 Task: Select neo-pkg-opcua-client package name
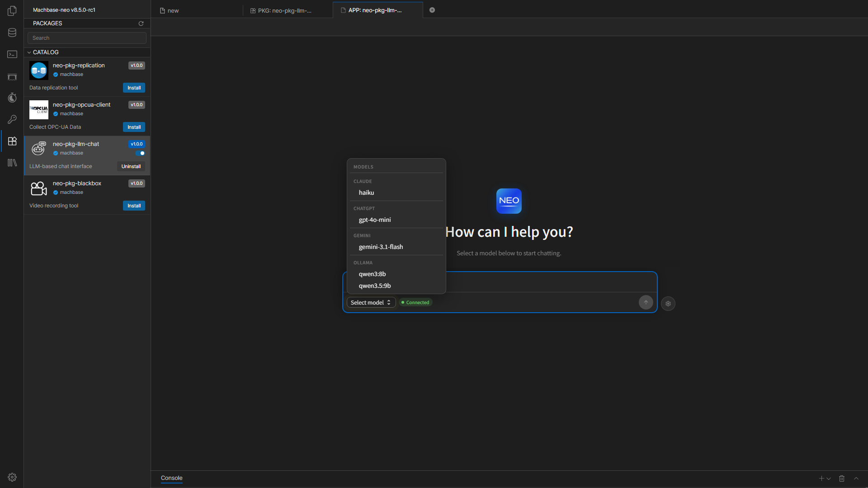(x=81, y=105)
